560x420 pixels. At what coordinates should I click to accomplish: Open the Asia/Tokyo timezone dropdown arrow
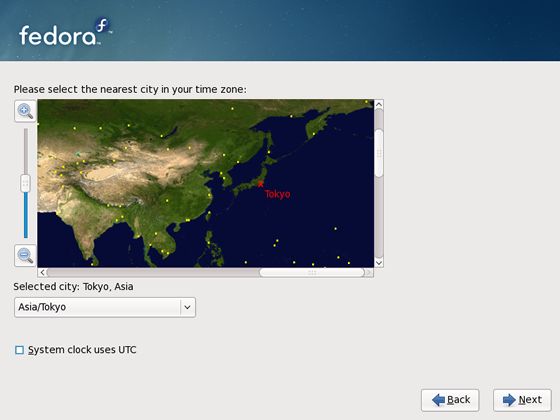point(188,307)
